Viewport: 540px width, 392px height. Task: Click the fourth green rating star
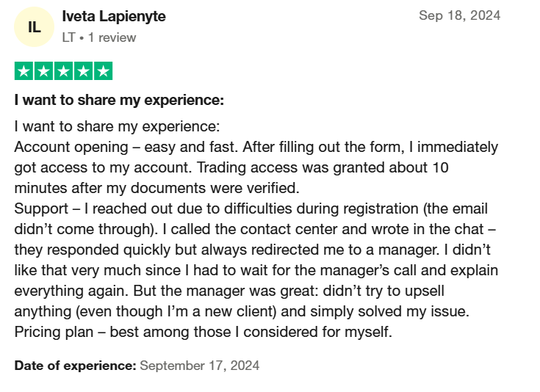83,71
